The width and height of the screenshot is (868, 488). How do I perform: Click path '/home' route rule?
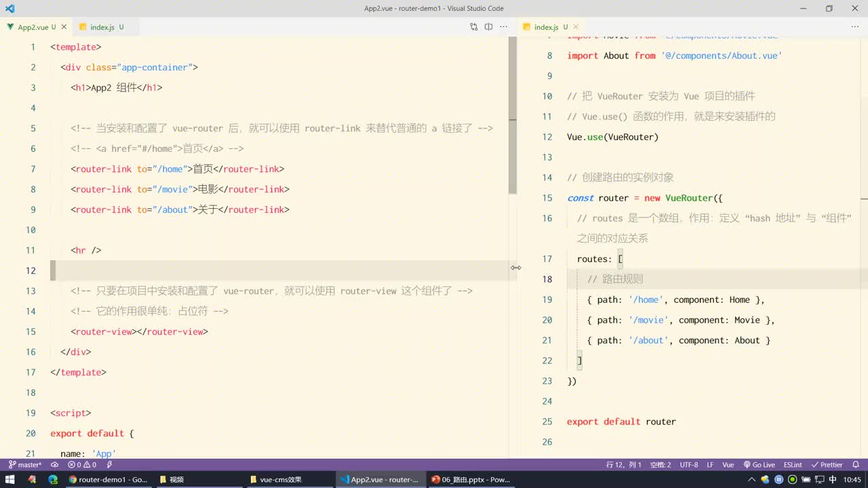[675, 300]
